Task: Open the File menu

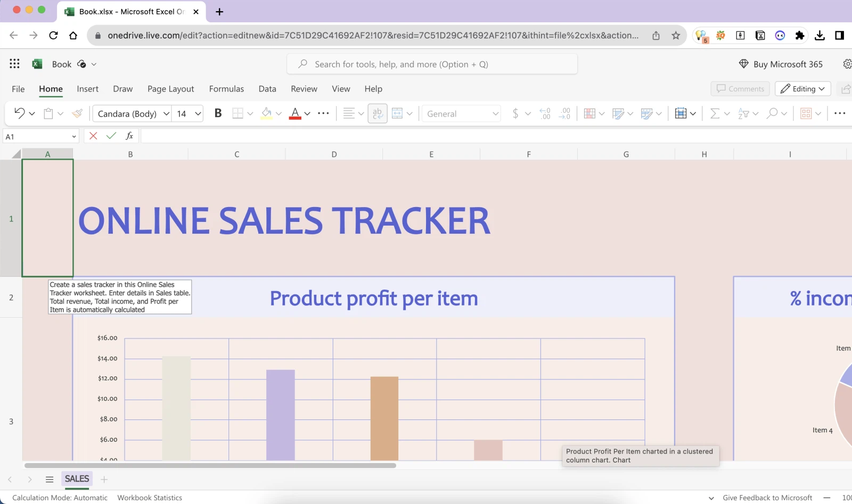Action: pos(18,89)
